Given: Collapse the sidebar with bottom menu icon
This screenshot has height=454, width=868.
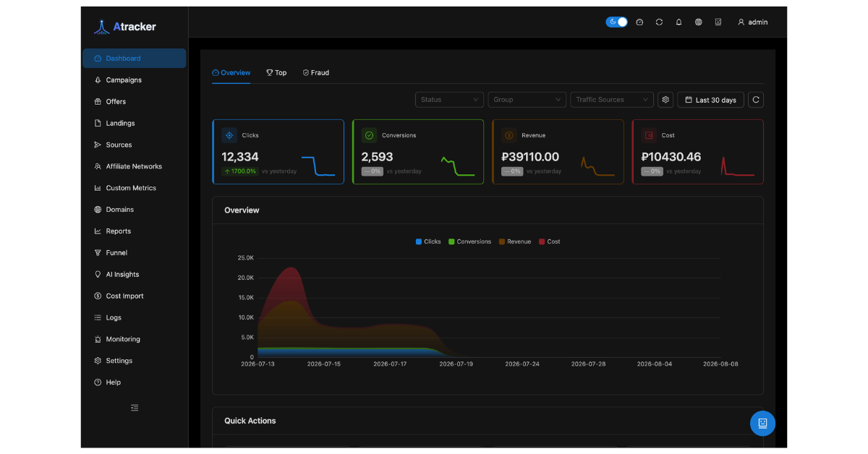Looking at the screenshot, I should point(135,408).
